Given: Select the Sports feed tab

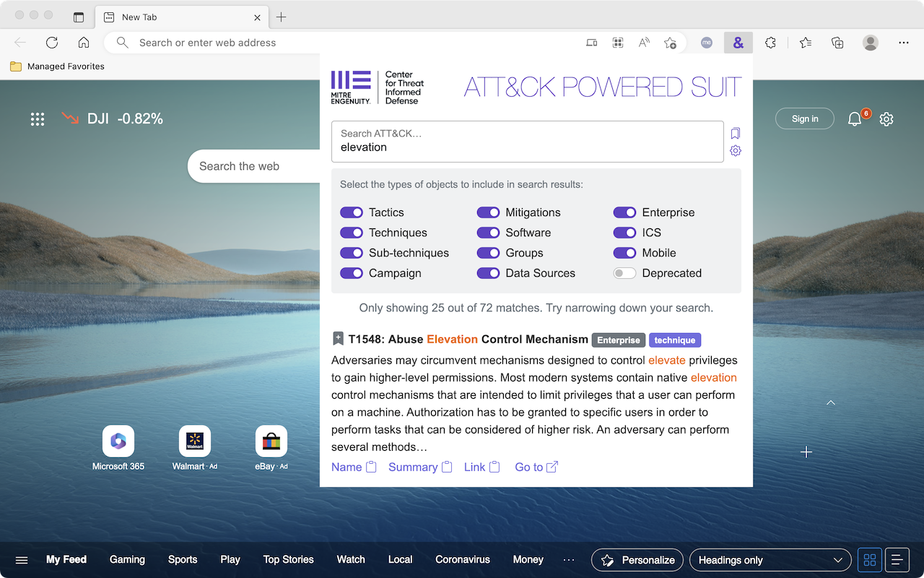Looking at the screenshot, I should (x=183, y=560).
